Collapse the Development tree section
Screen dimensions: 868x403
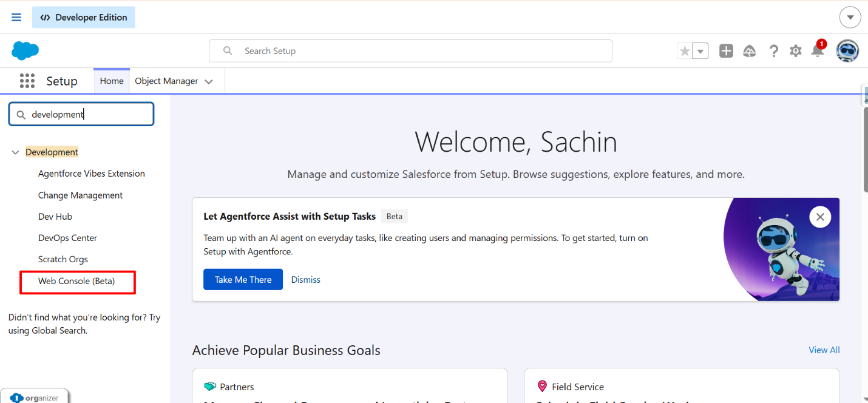point(15,152)
